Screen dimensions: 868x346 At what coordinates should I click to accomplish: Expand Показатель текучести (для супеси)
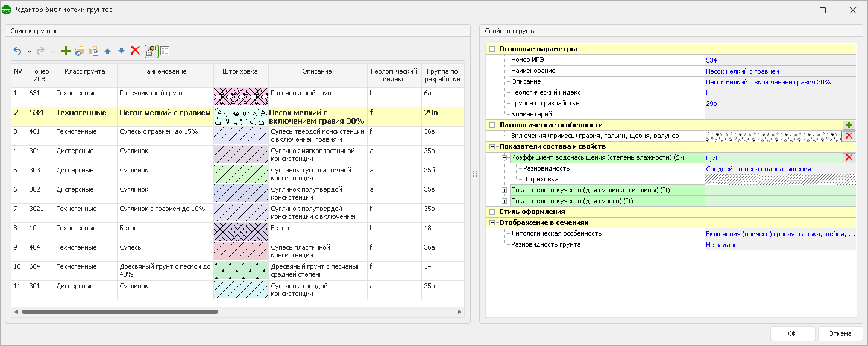pos(505,201)
